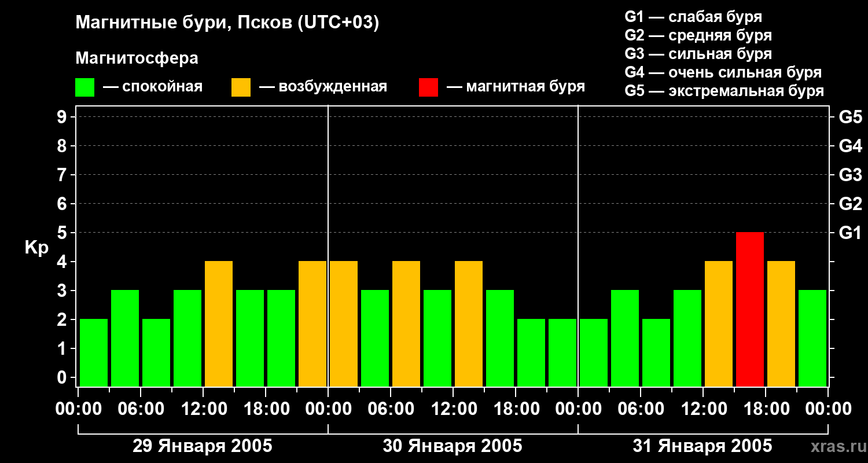Select the '30 Января 2005' date label

click(x=453, y=446)
